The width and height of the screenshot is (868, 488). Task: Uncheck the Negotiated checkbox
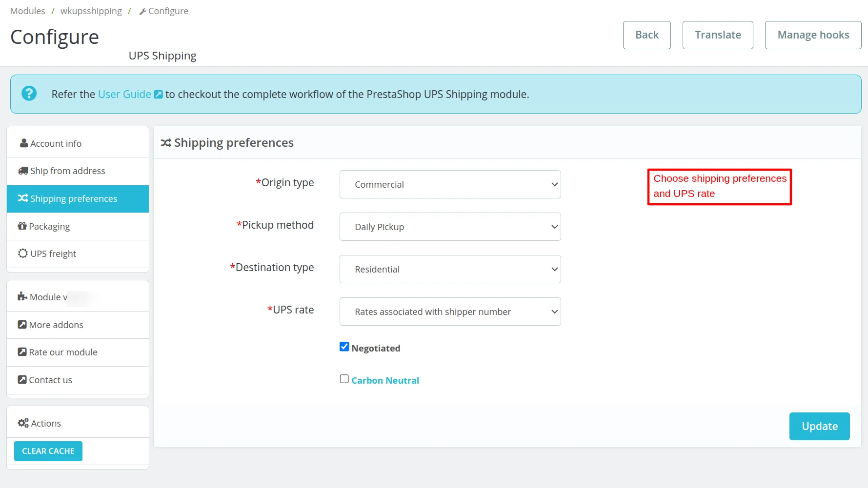point(344,347)
